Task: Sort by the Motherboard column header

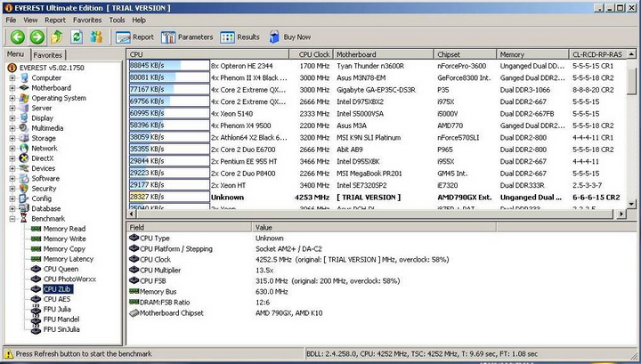Action: point(384,54)
